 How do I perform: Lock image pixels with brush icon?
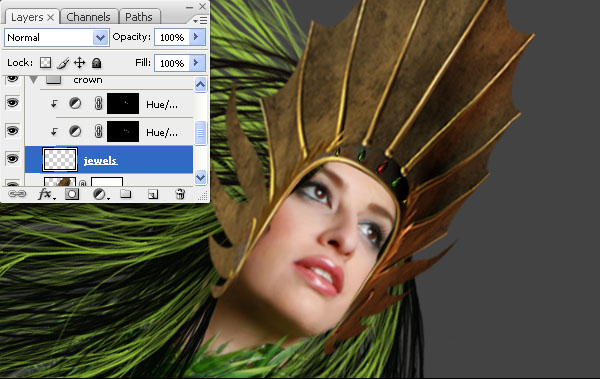point(63,63)
